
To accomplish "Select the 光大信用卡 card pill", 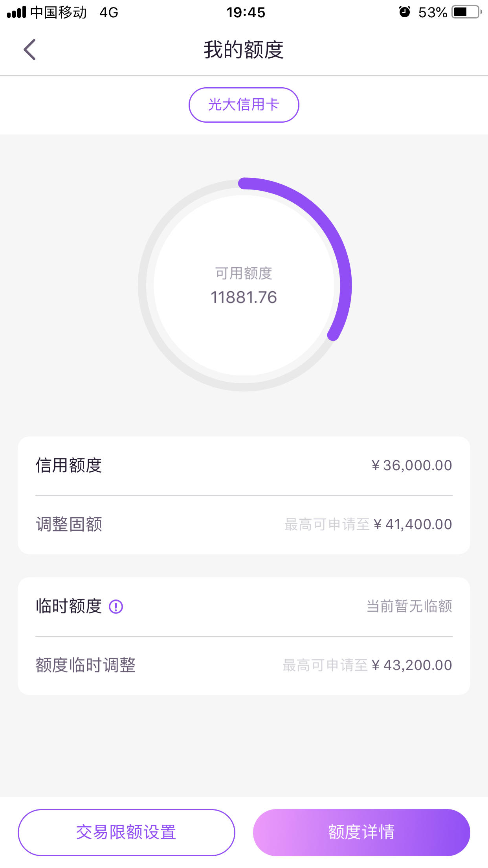I will [x=244, y=105].
